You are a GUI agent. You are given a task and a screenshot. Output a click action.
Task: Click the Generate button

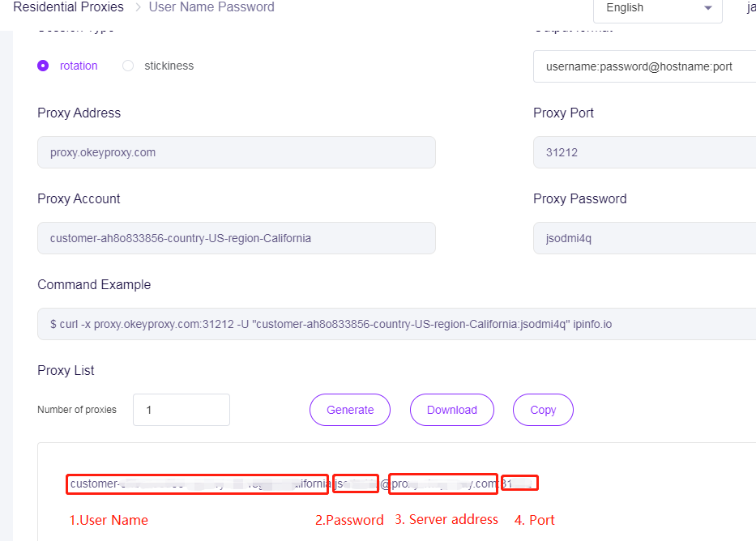350,410
